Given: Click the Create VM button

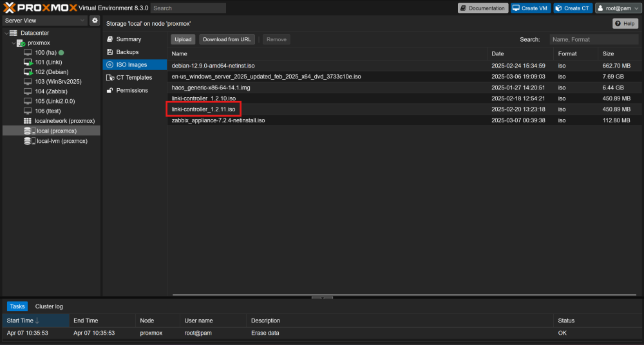Looking at the screenshot, I should coord(531,8).
